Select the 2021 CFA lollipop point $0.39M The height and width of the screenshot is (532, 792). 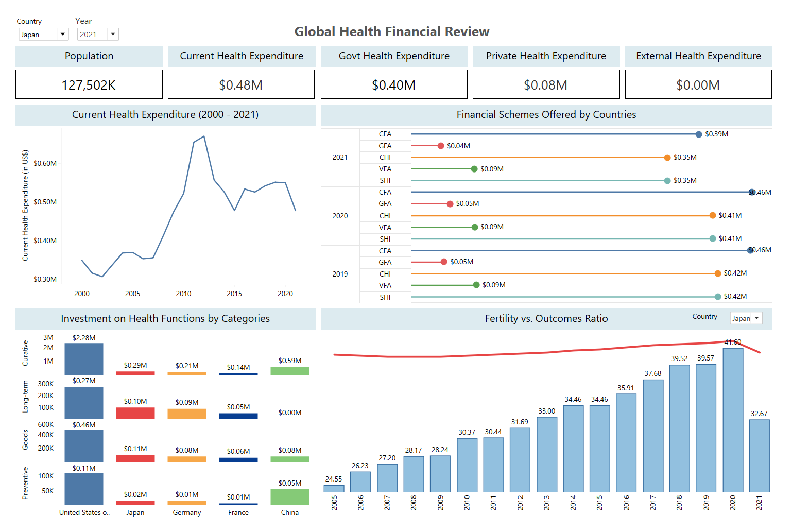(699, 134)
